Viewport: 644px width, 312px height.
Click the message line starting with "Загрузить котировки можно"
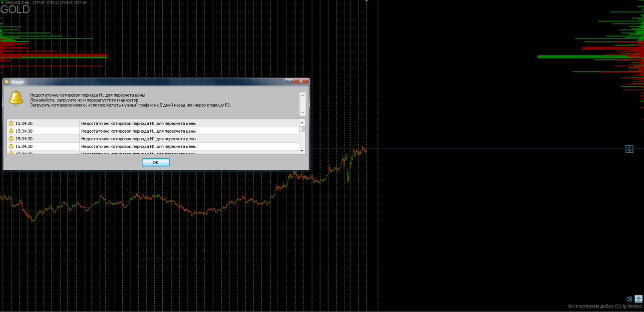(x=130, y=105)
